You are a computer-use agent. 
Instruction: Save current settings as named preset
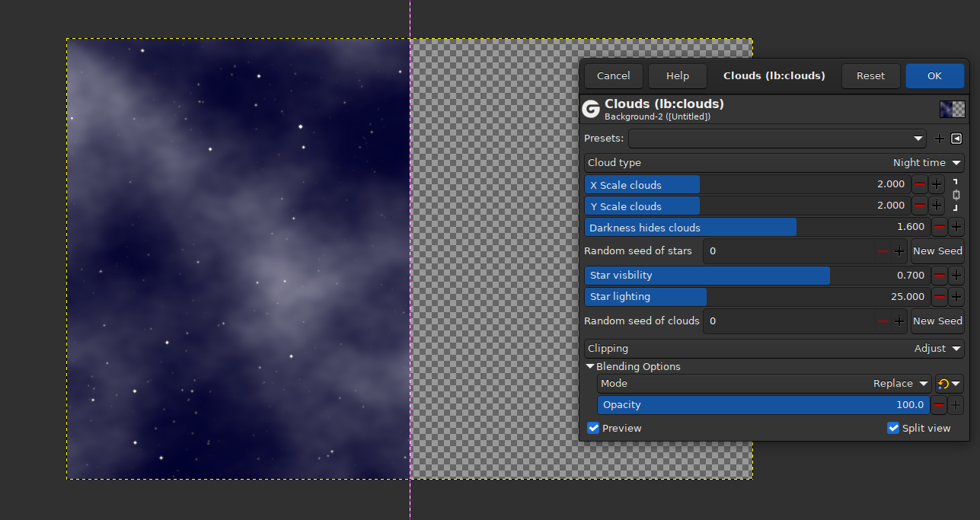939,139
